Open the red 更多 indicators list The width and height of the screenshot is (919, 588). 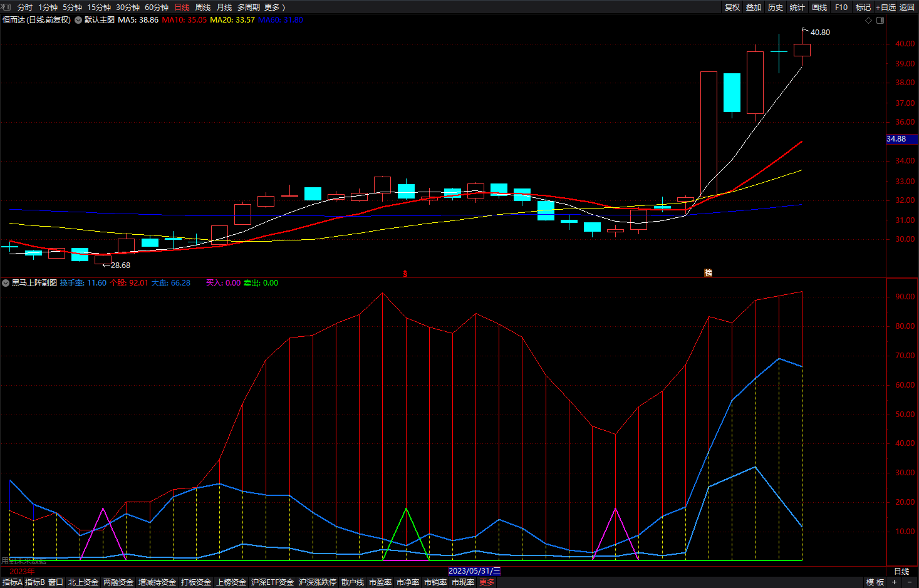tap(487, 582)
